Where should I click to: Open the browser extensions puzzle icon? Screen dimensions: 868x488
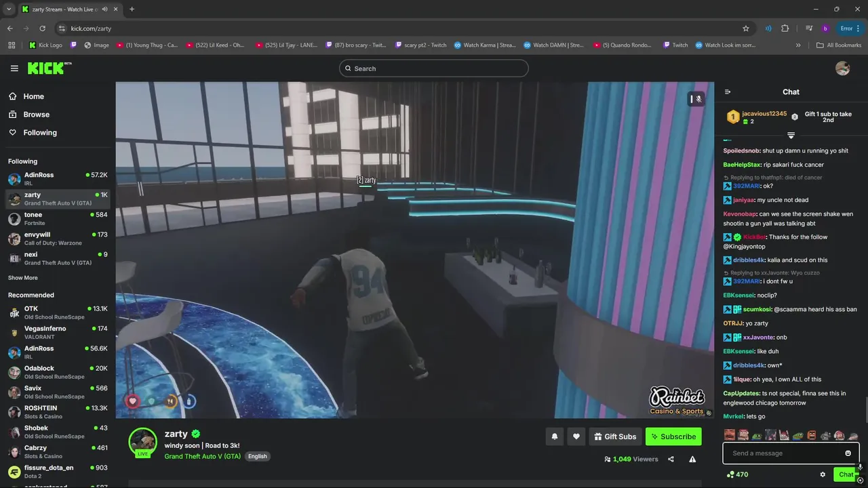point(785,28)
